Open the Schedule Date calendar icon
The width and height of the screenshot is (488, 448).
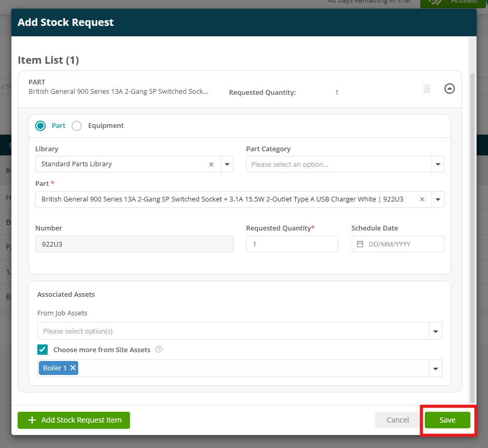coord(360,244)
